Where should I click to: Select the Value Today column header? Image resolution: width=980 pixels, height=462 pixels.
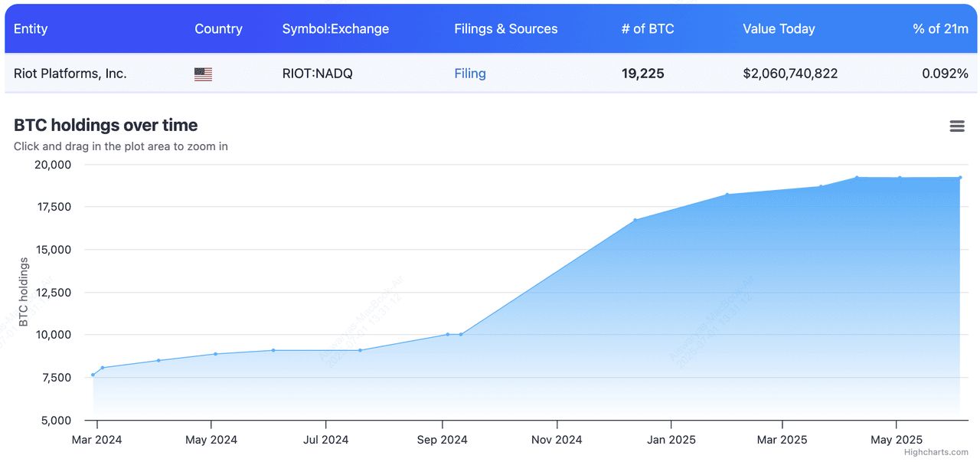click(x=779, y=28)
